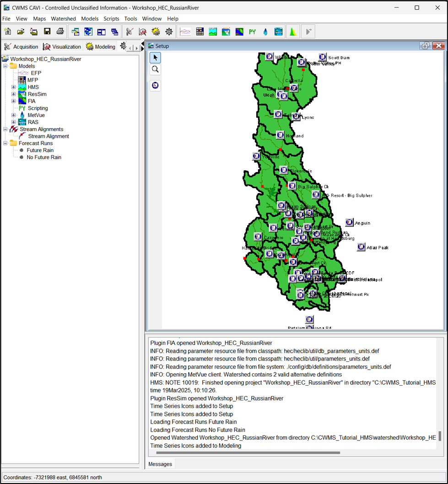
Task: Click the Save watershed toolbar icon
Action: tap(47, 32)
